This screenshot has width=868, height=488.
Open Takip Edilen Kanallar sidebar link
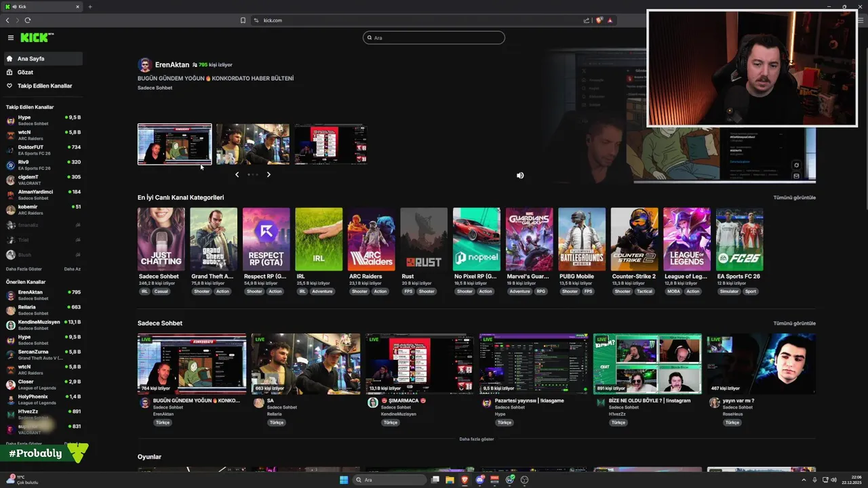click(43, 86)
